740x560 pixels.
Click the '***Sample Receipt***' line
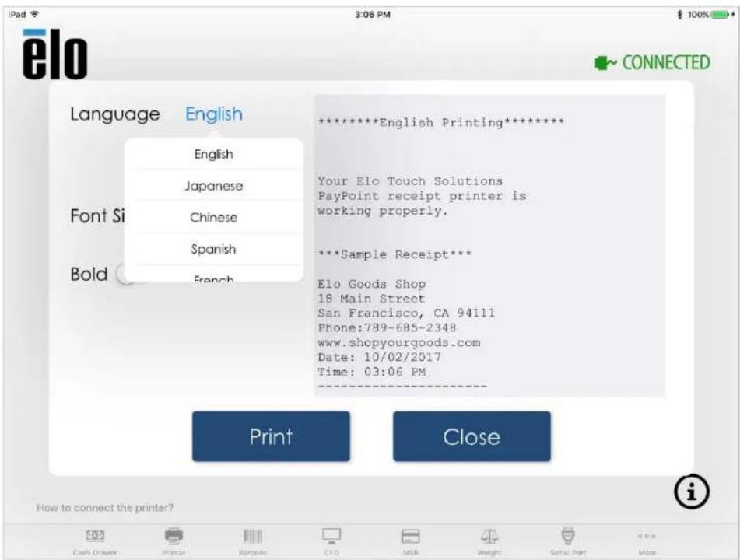[395, 255]
